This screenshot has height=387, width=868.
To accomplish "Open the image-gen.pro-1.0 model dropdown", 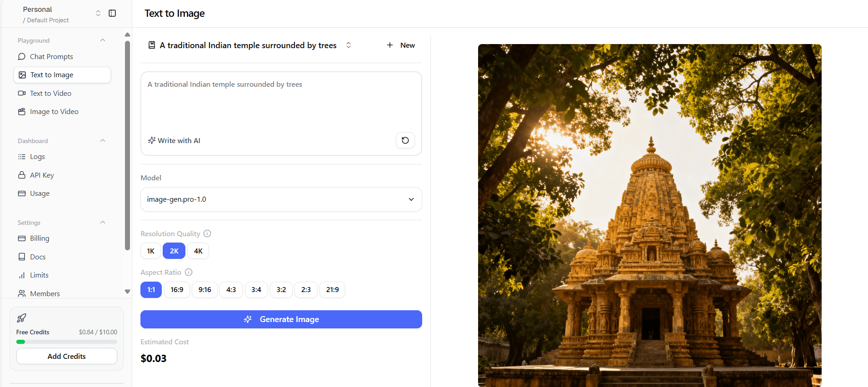I will point(281,199).
